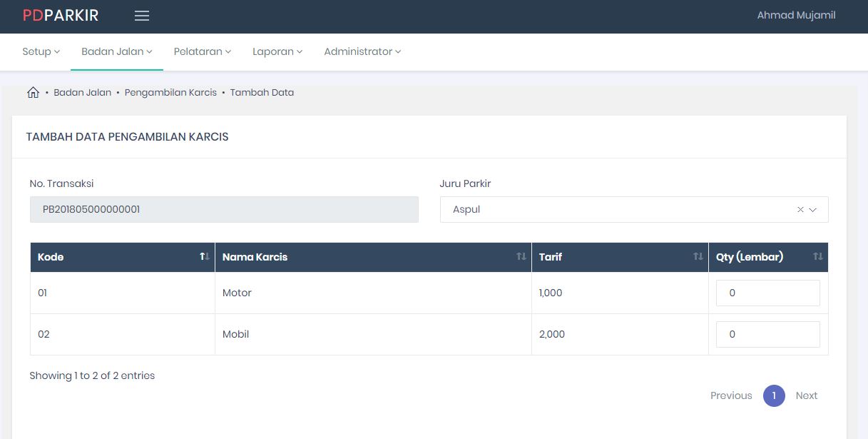The width and height of the screenshot is (868, 439).
Task: Go to Previous page of entries
Action: click(x=731, y=395)
